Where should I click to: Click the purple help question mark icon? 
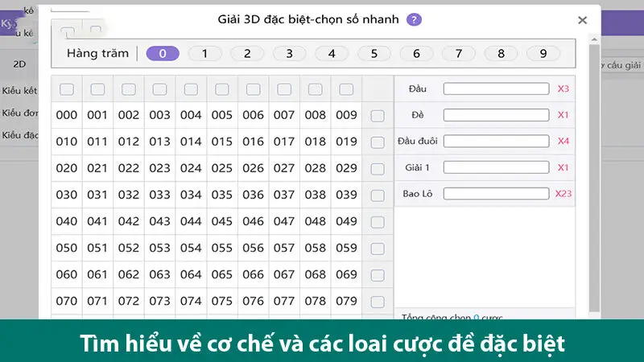click(x=414, y=19)
